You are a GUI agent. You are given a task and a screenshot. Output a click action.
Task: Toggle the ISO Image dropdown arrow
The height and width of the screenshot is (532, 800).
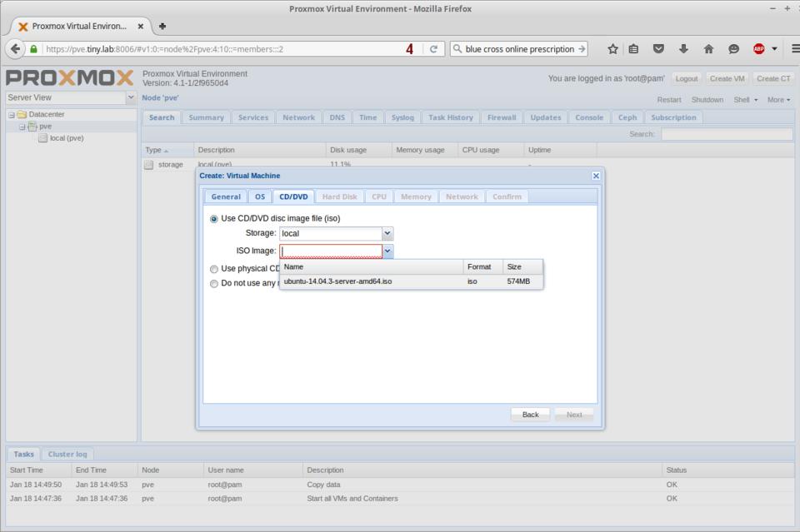387,251
